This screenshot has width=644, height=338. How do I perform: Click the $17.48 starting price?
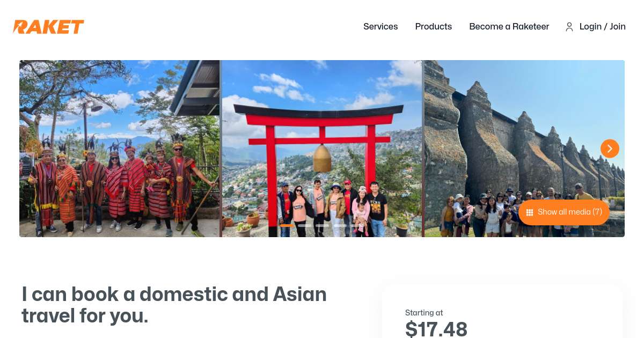point(436,329)
